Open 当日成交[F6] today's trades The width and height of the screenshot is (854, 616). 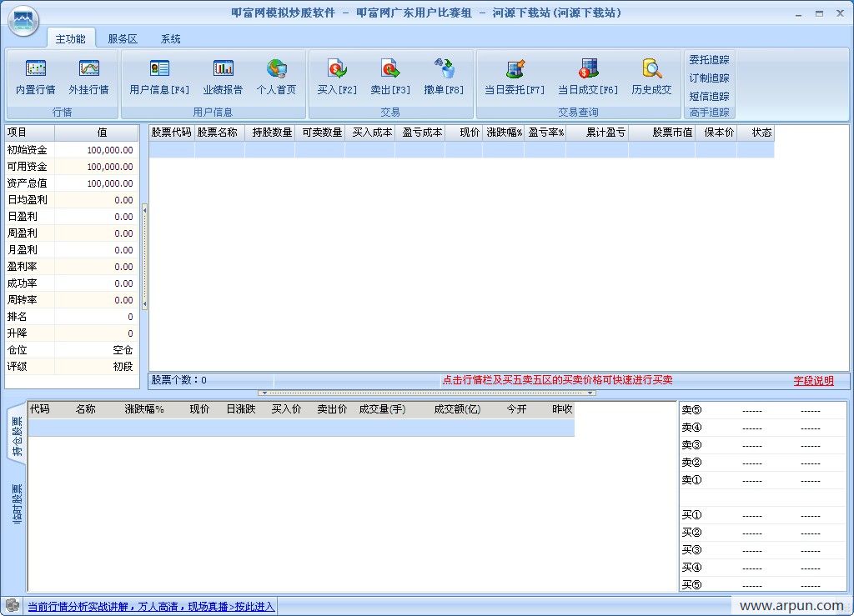[588, 69]
